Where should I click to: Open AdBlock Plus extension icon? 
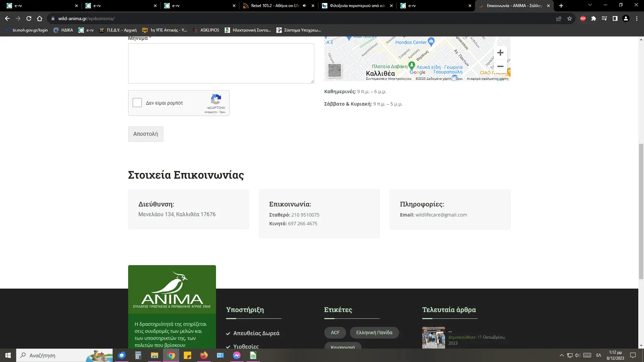[583, 18]
